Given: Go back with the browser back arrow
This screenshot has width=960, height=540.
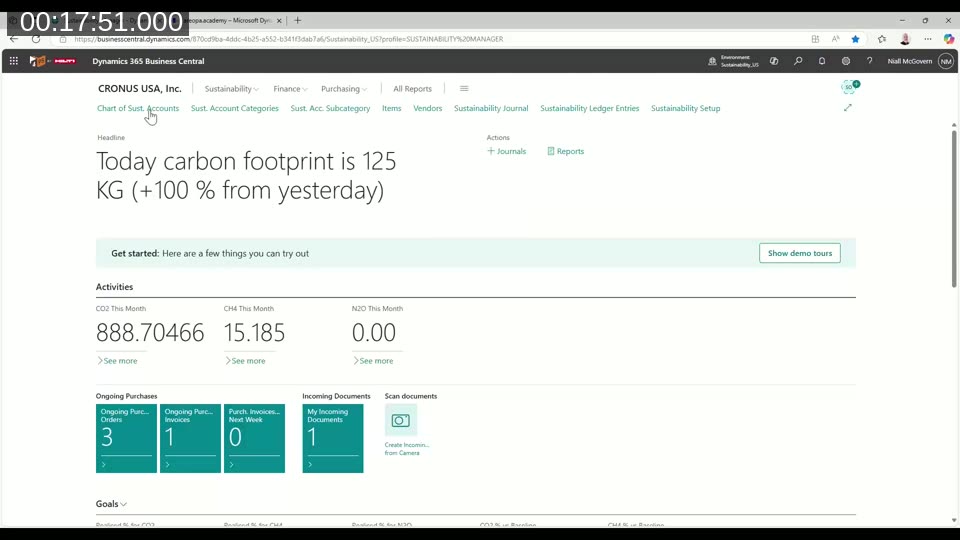Looking at the screenshot, I should tap(13, 39).
